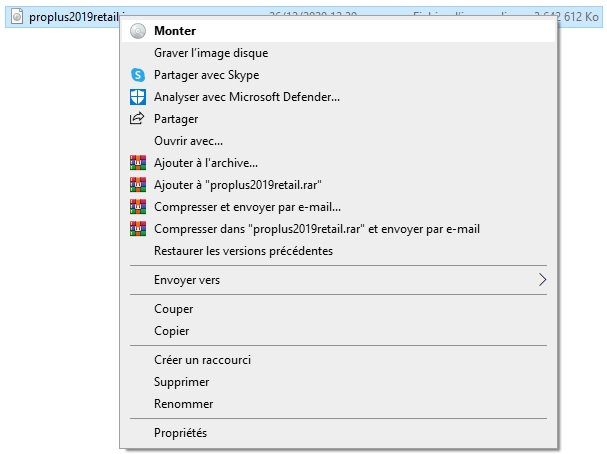Viewport: 607px width, 454px height.
Task: Click WinRAR icon beside Compresser et envoyer par e-mail
Action: point(138,207)
